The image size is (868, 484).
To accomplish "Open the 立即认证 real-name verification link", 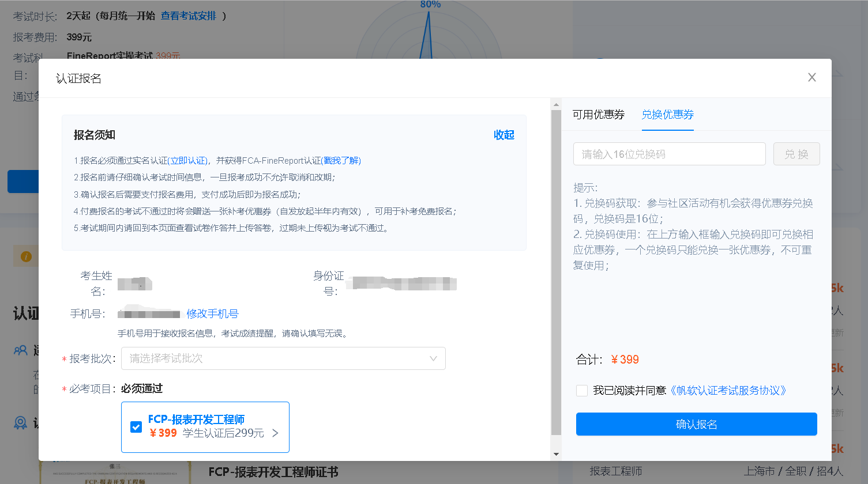I will coord(188,161).
